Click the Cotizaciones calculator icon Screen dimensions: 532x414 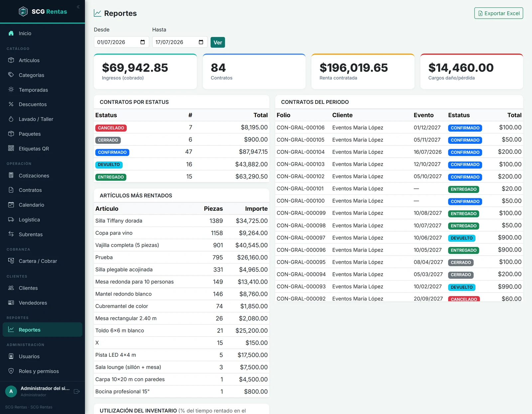(x=11, y=175)
